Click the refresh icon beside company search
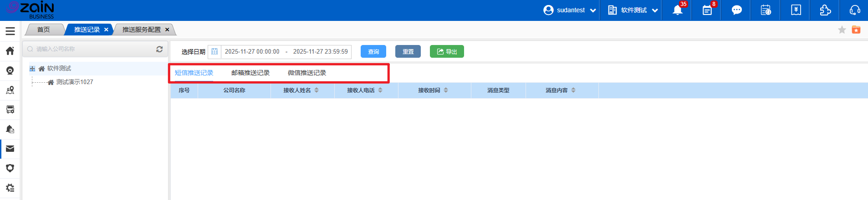The width and height of the screenshot is (868, 200). [159, 49]
